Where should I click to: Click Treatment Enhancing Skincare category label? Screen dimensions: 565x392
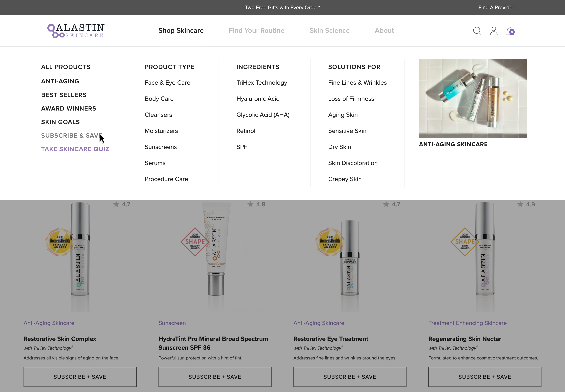coord(467,323)
